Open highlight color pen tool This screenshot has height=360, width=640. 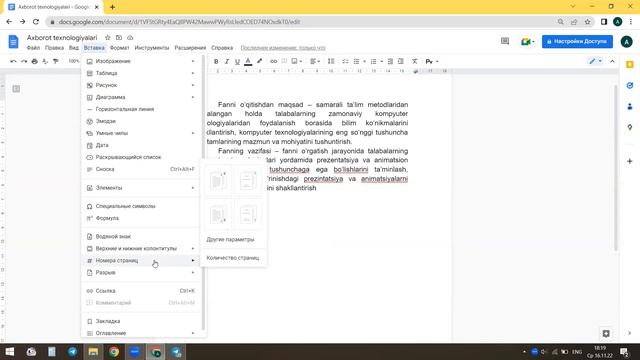coord(259,61)
